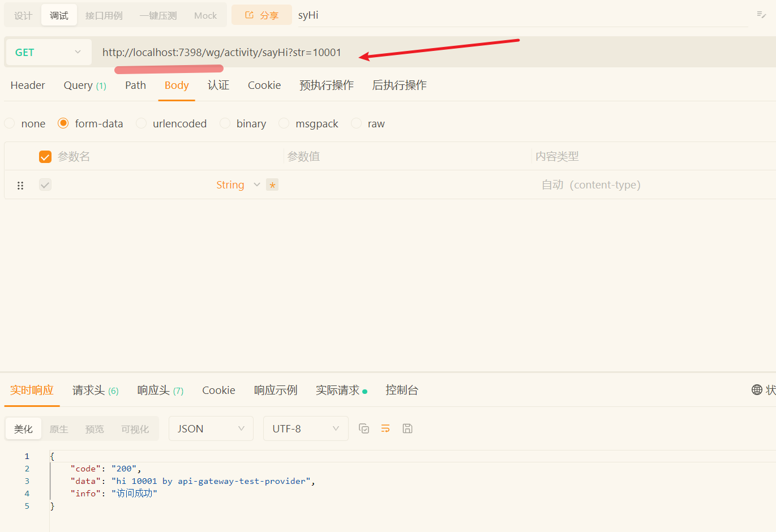Click the save response icon

click(407, 428)
